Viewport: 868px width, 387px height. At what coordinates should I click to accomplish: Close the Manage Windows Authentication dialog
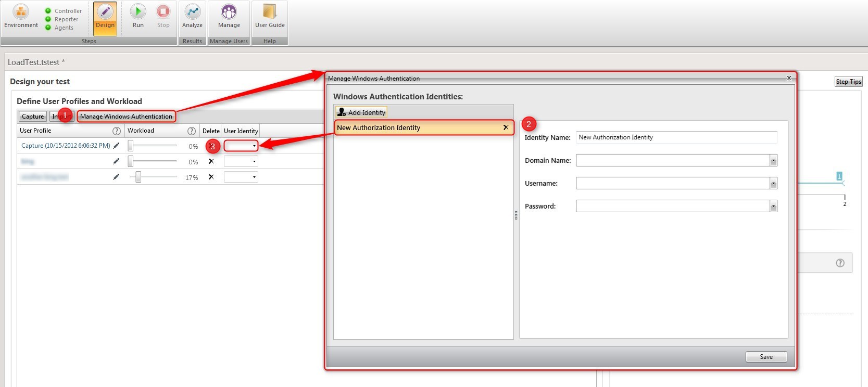coord(789,78)
